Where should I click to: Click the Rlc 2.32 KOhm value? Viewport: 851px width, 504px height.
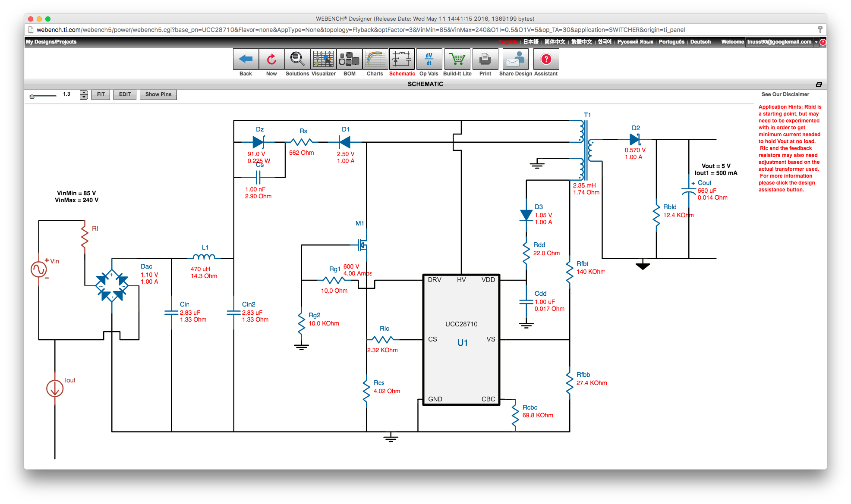pos(382,350)
